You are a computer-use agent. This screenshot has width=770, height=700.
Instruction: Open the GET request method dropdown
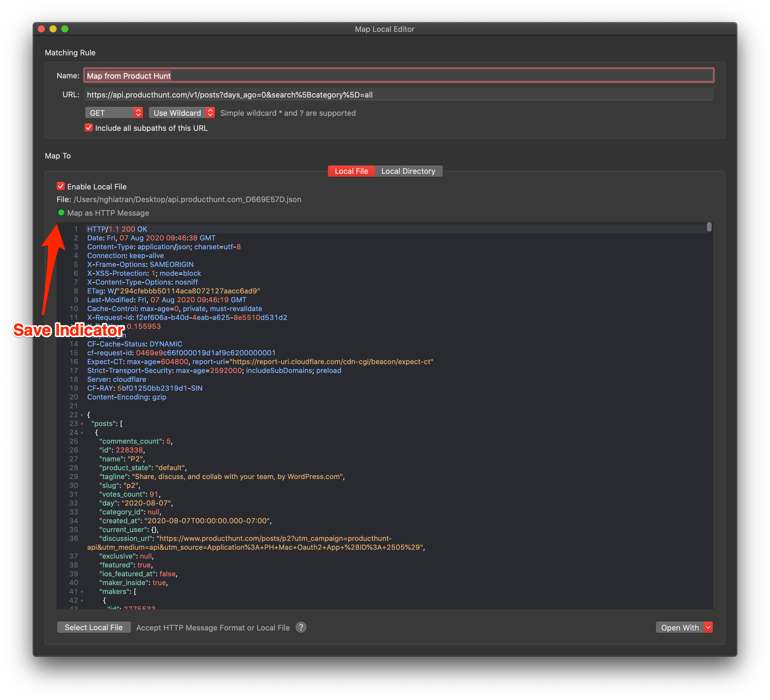113,113
